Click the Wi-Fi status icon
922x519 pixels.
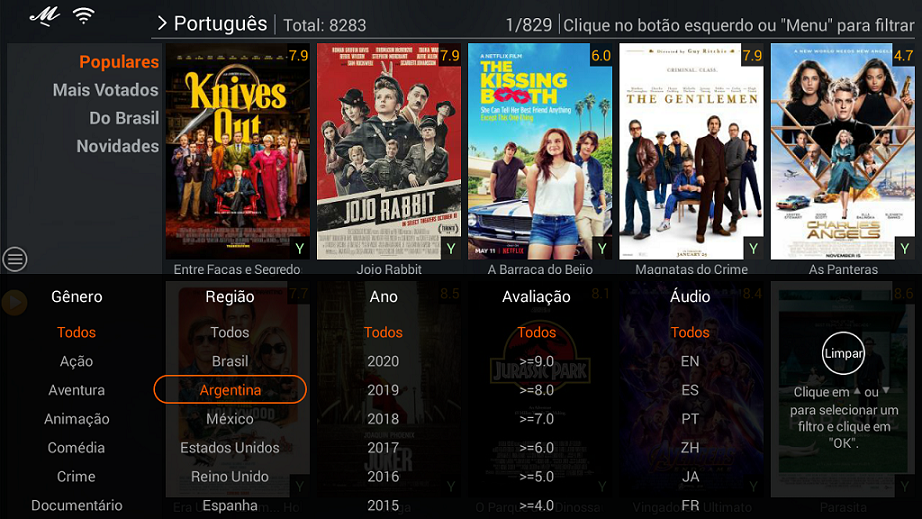[83, 15]
